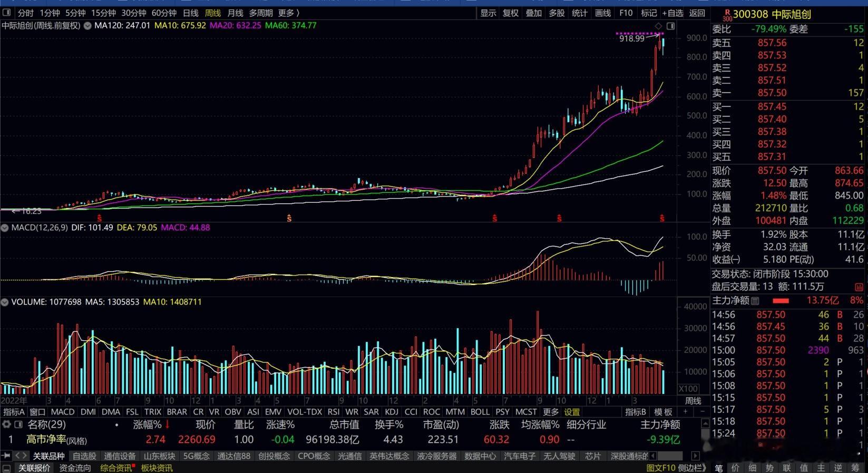Open the 更多 indicators menu

551,412
